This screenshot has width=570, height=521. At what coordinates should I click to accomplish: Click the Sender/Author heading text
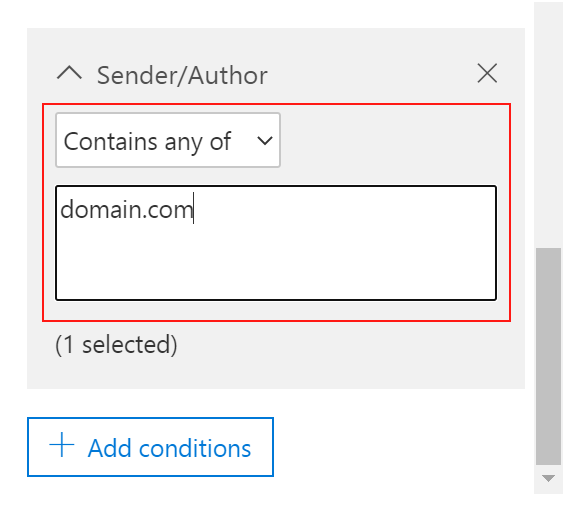[182, 76]
